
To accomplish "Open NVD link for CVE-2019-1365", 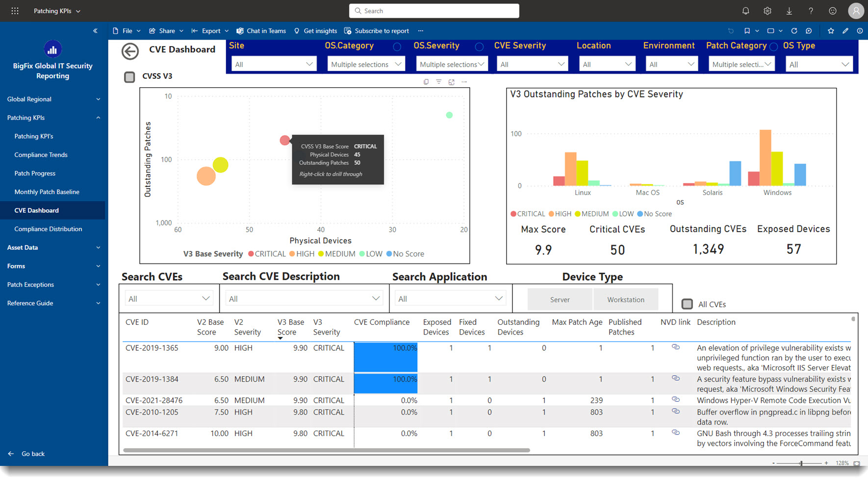I will click(675, 347).
